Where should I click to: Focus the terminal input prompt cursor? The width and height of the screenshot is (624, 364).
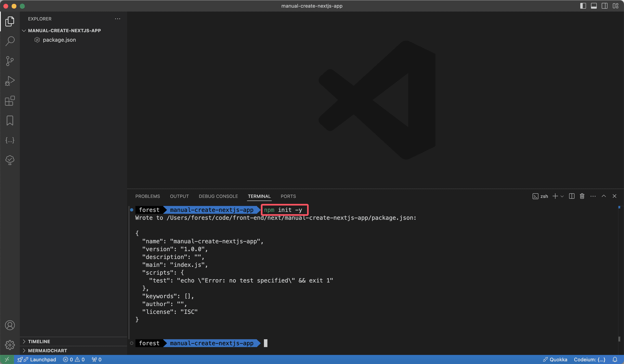coord(266,343)
